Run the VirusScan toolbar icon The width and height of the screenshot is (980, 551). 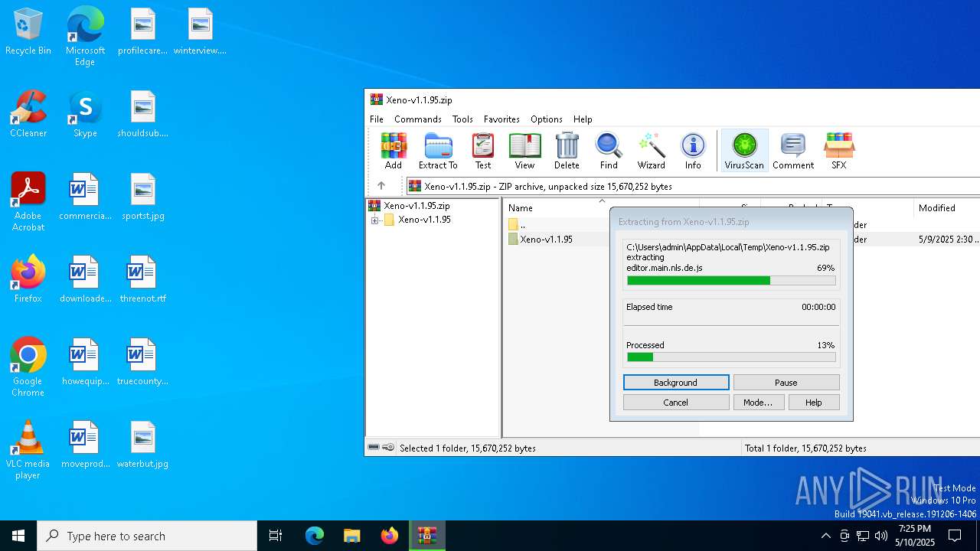point(744,150)
